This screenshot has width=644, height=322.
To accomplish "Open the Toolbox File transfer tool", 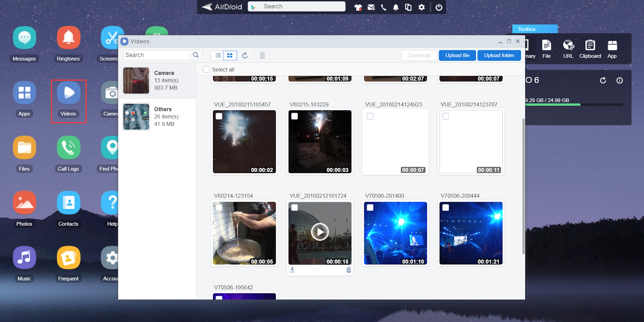I will (547, 50).
